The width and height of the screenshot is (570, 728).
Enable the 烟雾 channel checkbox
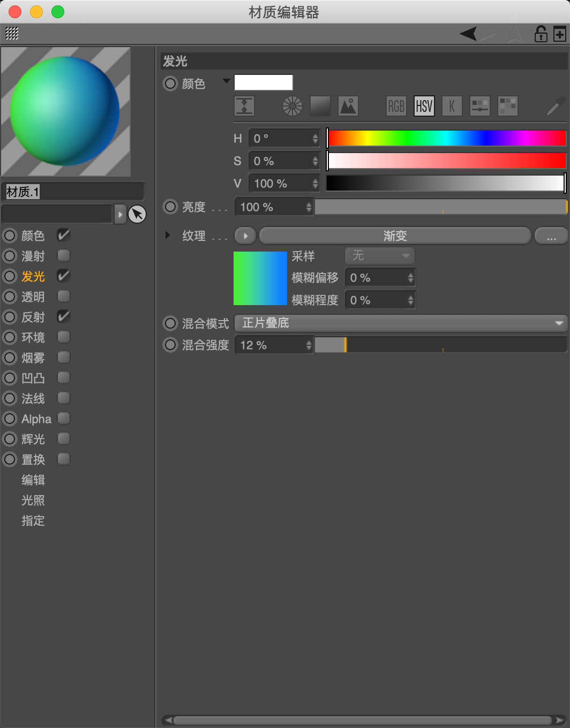point(64,358)
